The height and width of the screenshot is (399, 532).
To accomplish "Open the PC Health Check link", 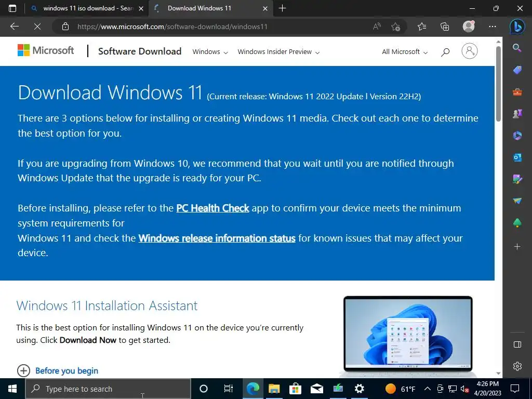I will (212, 208).
